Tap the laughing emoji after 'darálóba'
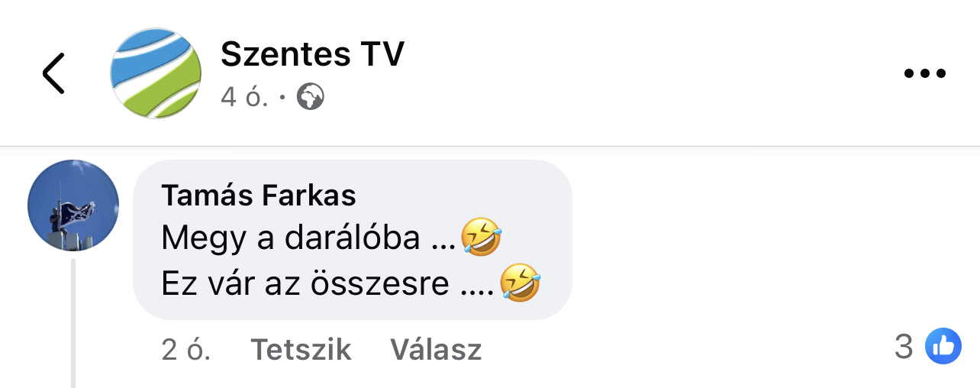The image size is (980, 388). pyautogui.click(x=482, y=238)
